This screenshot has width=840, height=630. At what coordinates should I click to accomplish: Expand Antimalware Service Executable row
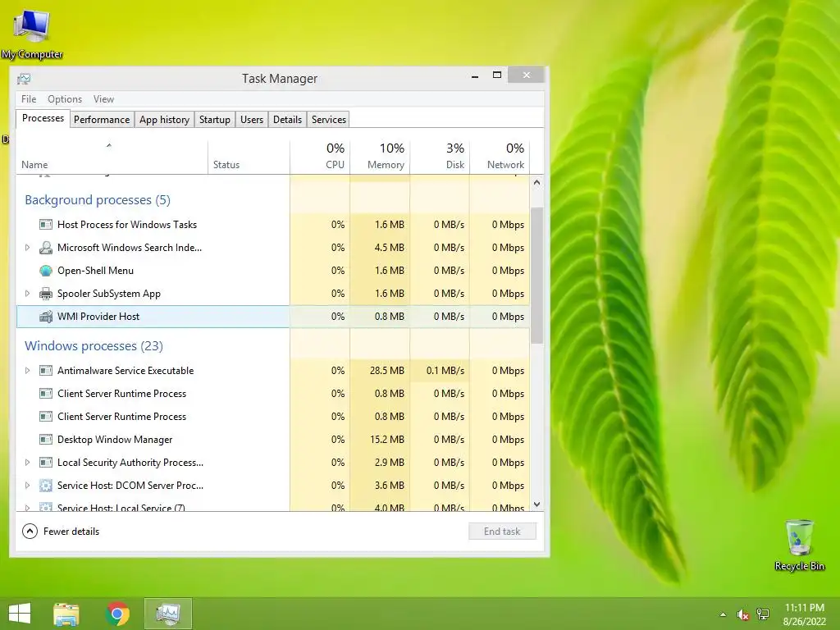tap(27, 371)
